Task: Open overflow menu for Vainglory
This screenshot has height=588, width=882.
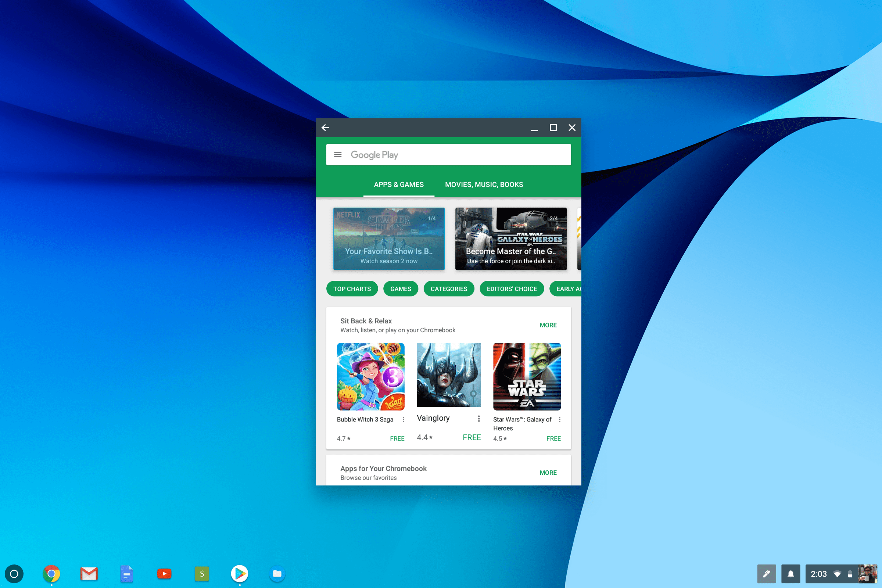Action: click(478, 418)
